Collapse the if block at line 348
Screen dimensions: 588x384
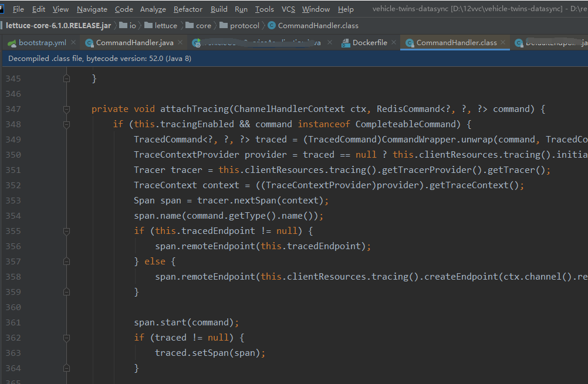66,124
